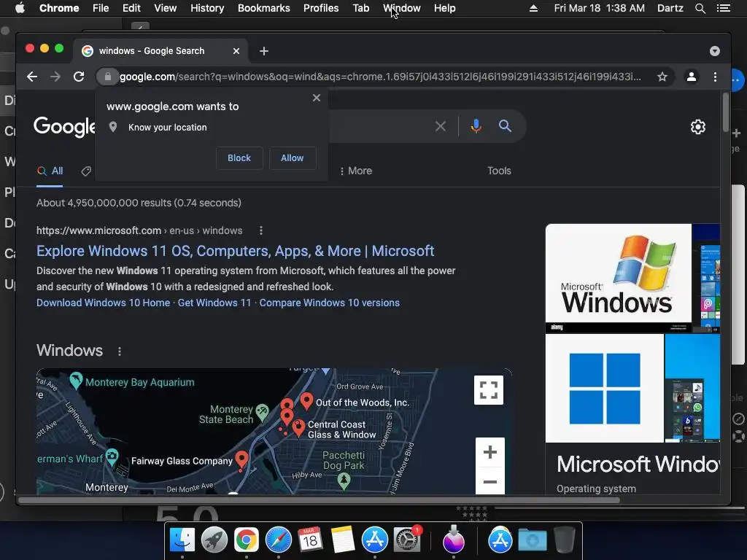Zoom in on the map
Screen dimensions: 747x560
pos(489,452)
